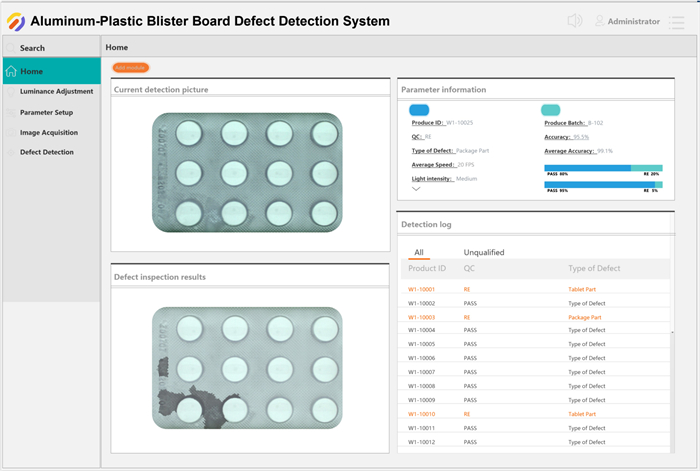Screen dimensions: 700x471
Task: Click the blue pill swatch above Produce ID
Action: 420,110
